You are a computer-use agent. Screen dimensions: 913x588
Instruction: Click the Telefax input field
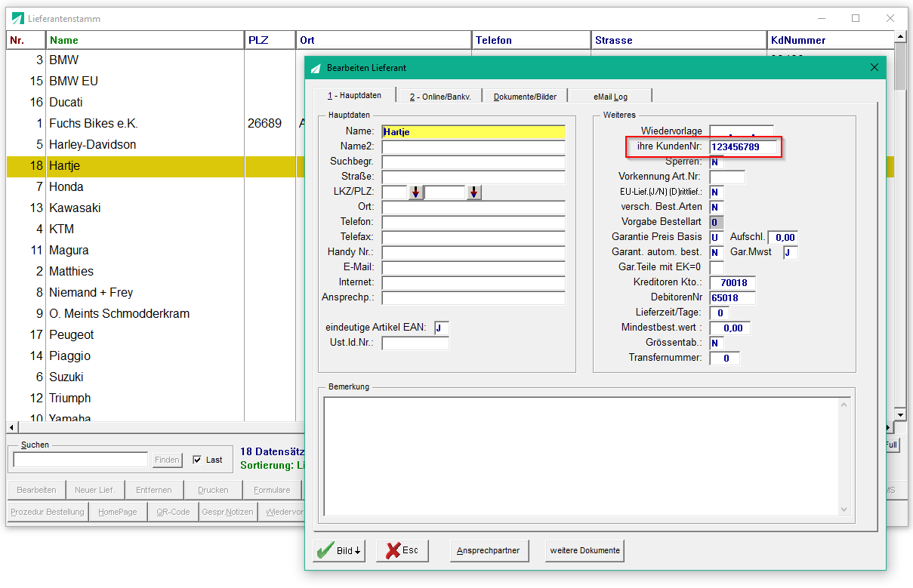(x=473, y=237)
